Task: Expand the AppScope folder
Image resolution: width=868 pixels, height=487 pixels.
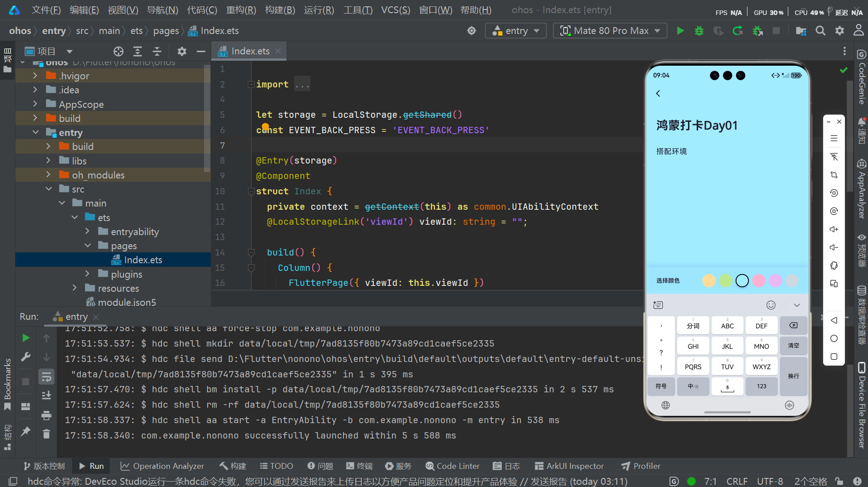Action: [35, 104]
